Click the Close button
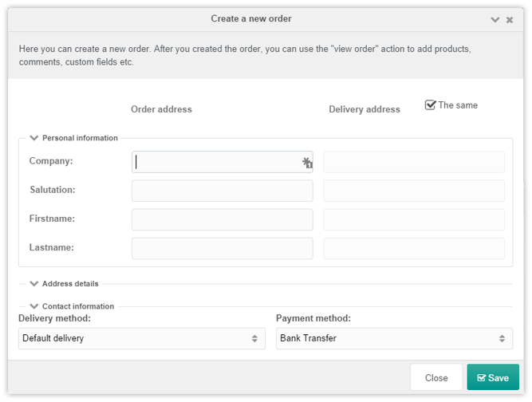Screen dimensions: 532x402 point(436,377)
